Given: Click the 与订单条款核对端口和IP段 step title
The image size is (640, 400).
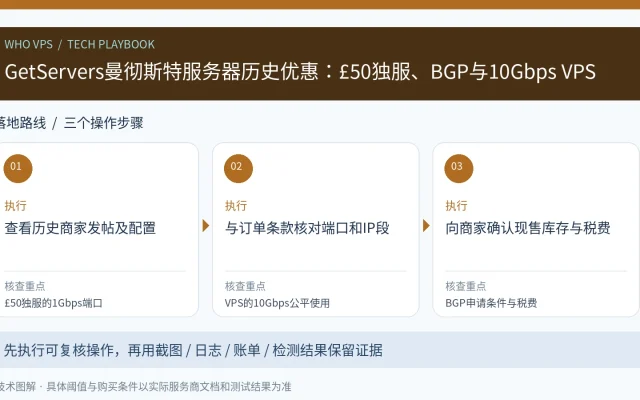Looking at the screenshot, I should pos(307,228).
